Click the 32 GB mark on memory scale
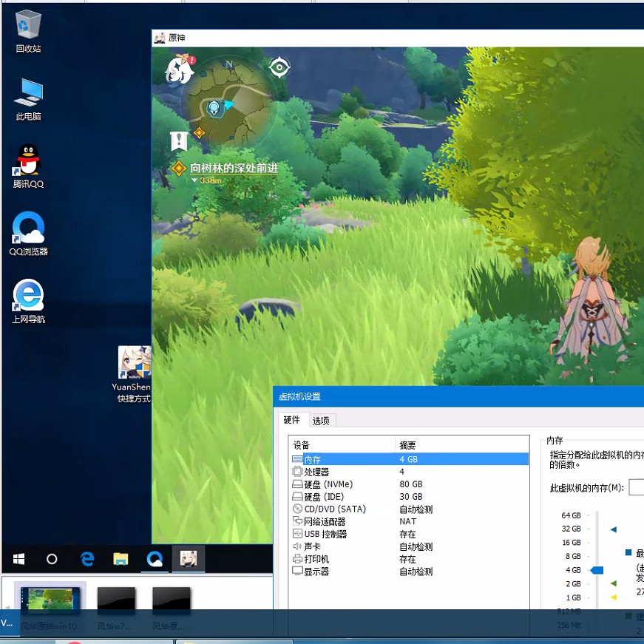Image resolution: width=644 pixels, height=644 pixels. pyautogui.click(x=572, y=529)
